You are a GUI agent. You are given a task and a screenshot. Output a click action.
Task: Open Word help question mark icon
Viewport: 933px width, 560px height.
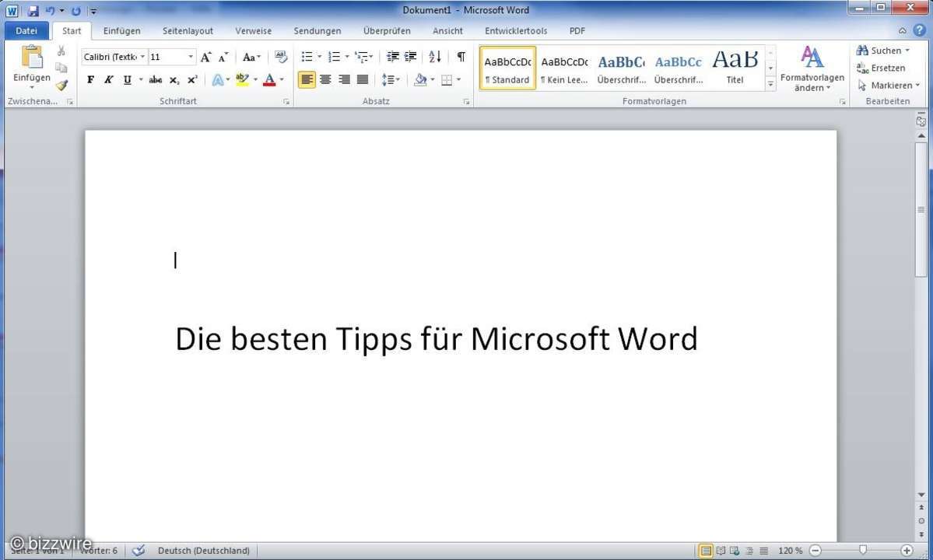[920, 30]
